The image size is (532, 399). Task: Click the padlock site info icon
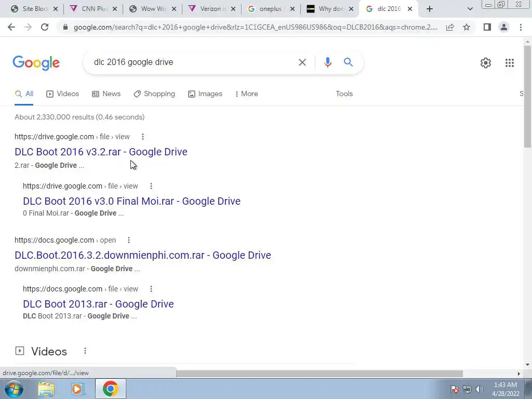pyautogui.click(x=65, y=27)
